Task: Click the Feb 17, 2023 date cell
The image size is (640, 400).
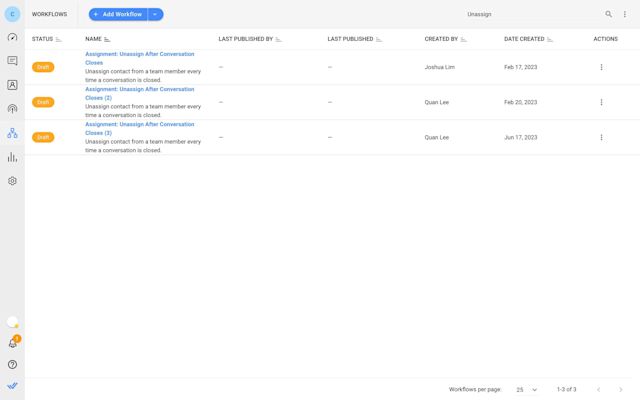Action: point(520,67)
